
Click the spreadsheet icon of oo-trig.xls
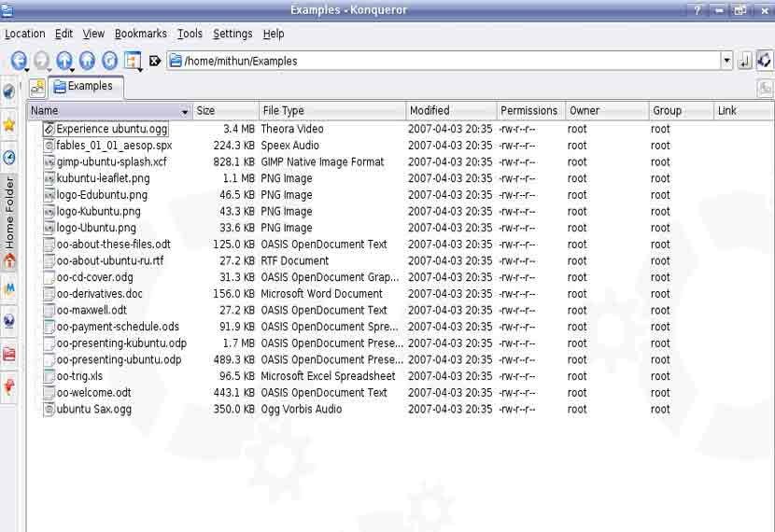pos(49,376)
